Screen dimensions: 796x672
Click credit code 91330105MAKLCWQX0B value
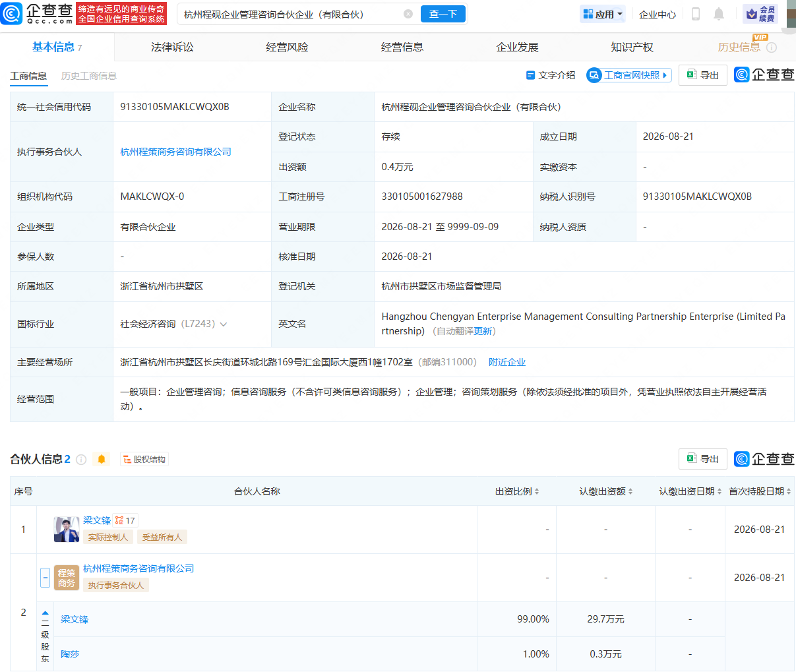coord(175,107)
